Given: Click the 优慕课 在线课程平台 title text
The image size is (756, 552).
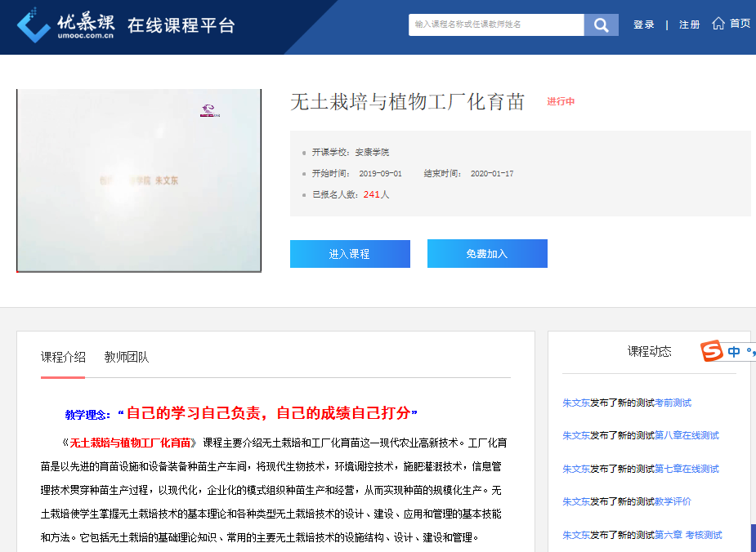Looking at the screenshot, I should (x=181, y=25).
